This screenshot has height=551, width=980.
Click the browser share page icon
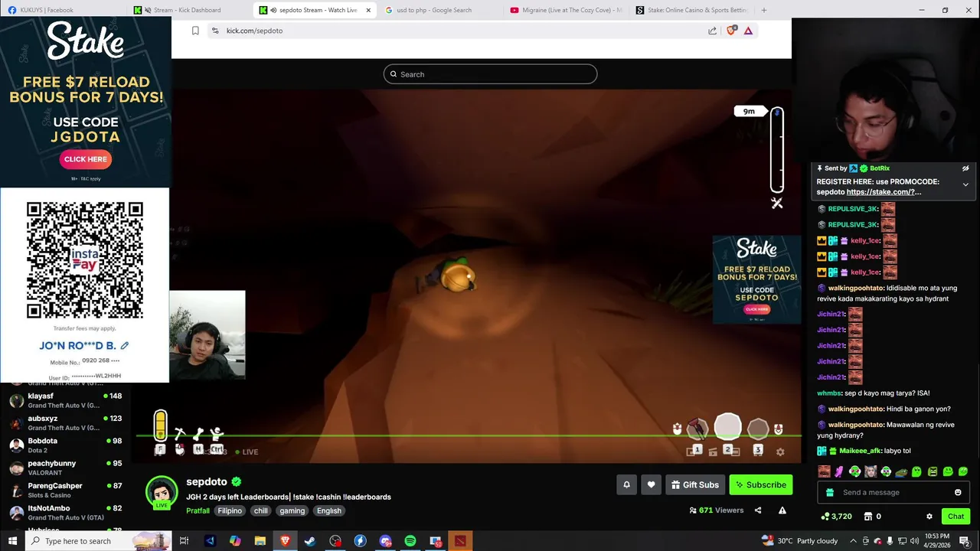tap(712, 31)
